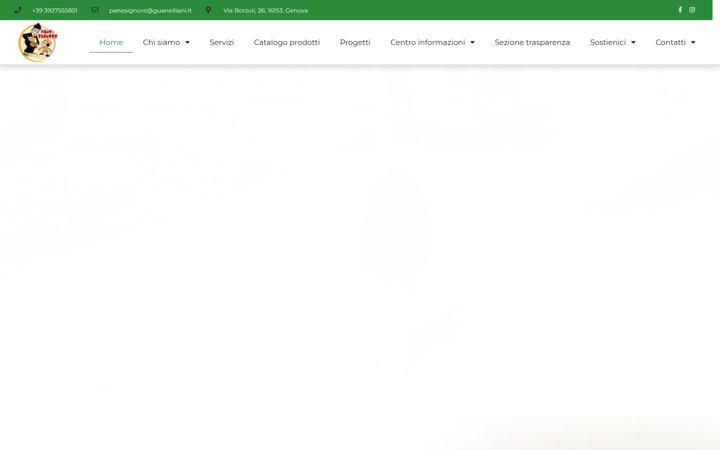Open Centro informazioni menu

coord(428,42)
